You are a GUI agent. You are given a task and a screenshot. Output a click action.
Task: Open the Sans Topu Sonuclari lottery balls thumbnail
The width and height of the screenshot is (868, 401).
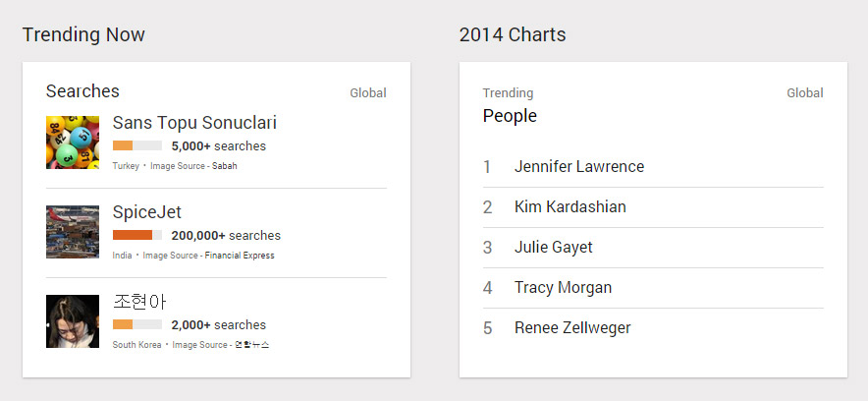click(x=73, y=143)
